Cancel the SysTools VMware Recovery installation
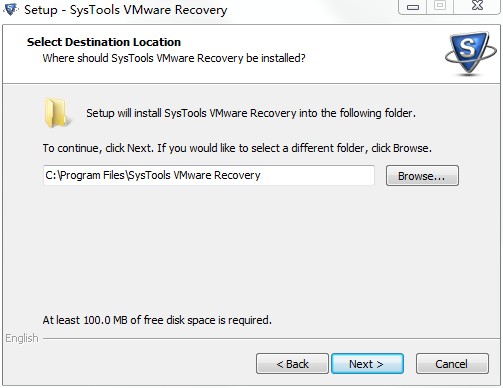 tap(452, 364)
